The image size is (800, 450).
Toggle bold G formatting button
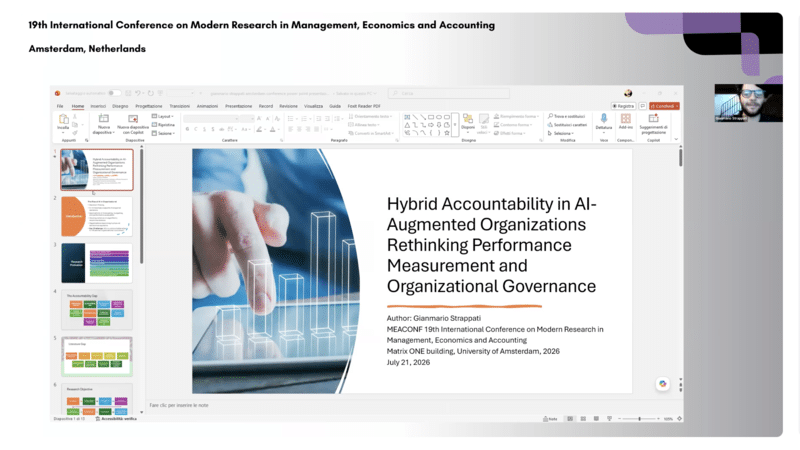[187, 130]
